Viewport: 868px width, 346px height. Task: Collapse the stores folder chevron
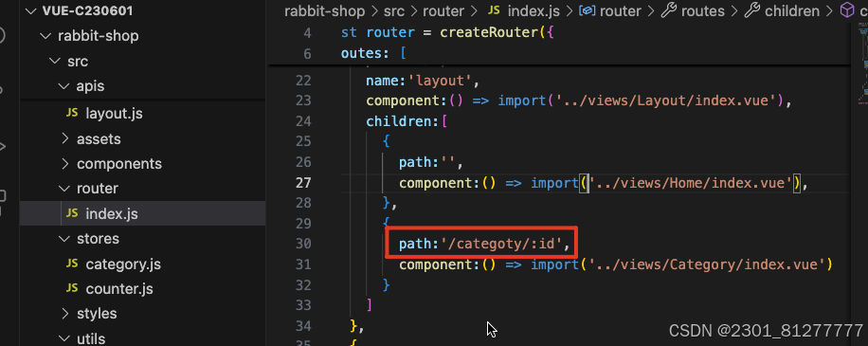point(64,239)
